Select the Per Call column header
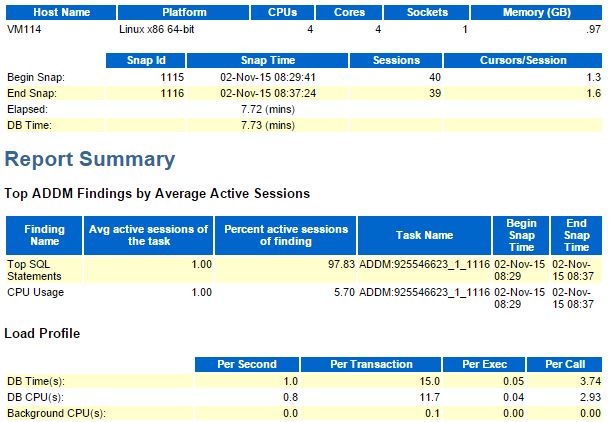Viewport: 610px width, 422px height. (x=567, y=364)
